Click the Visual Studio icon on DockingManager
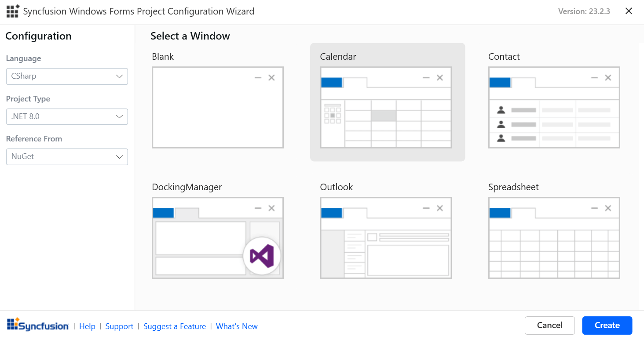 [262, 256]
